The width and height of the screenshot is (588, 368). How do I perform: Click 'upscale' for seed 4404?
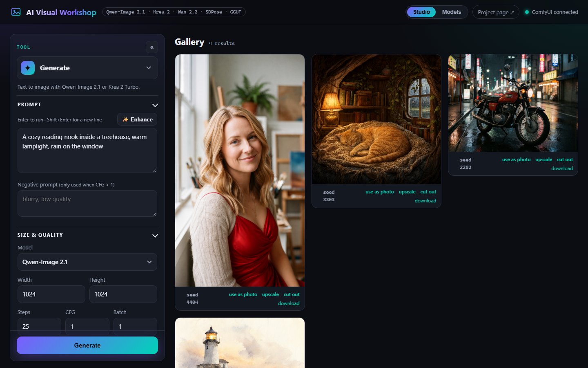tap(270, 294)
